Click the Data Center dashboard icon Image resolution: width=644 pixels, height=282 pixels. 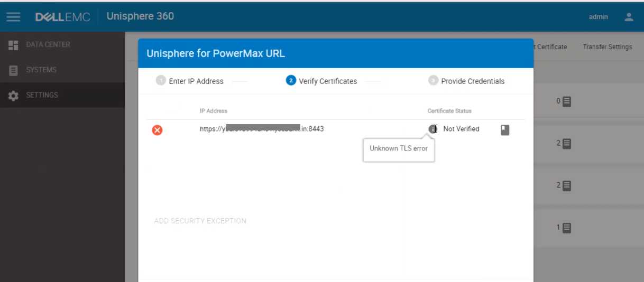coord(14,45)
